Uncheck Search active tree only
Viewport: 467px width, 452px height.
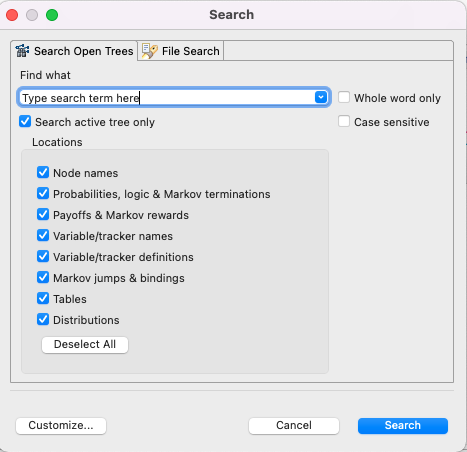point(25,121)
